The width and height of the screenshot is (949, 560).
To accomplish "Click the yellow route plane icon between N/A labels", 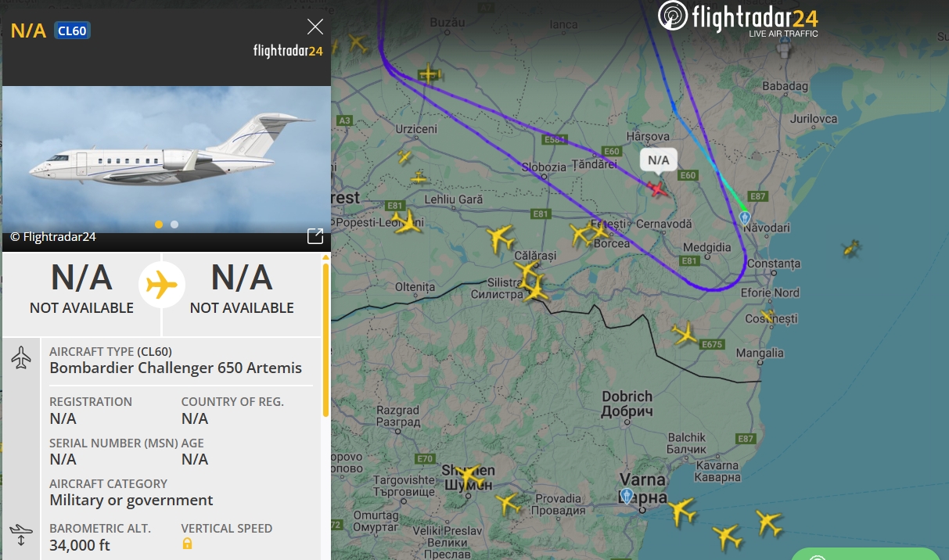I will coord(162,285).
